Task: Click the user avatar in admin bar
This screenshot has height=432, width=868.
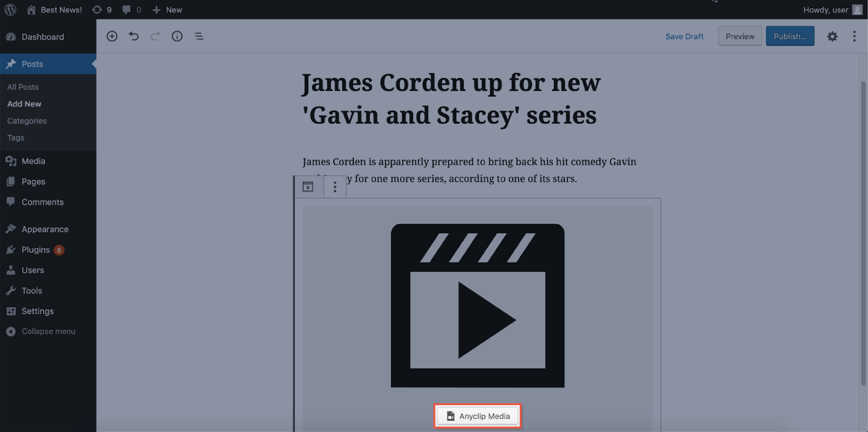Action: tap(857, 10)
